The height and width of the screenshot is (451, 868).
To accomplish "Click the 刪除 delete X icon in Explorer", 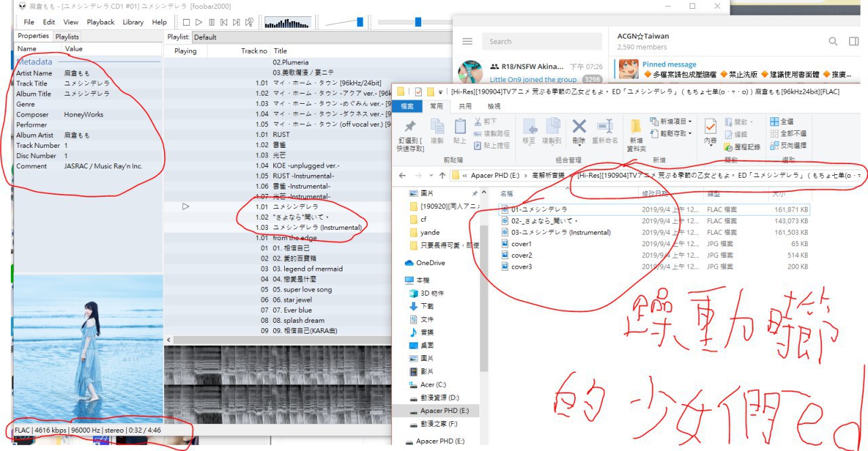I will [578, 132].
